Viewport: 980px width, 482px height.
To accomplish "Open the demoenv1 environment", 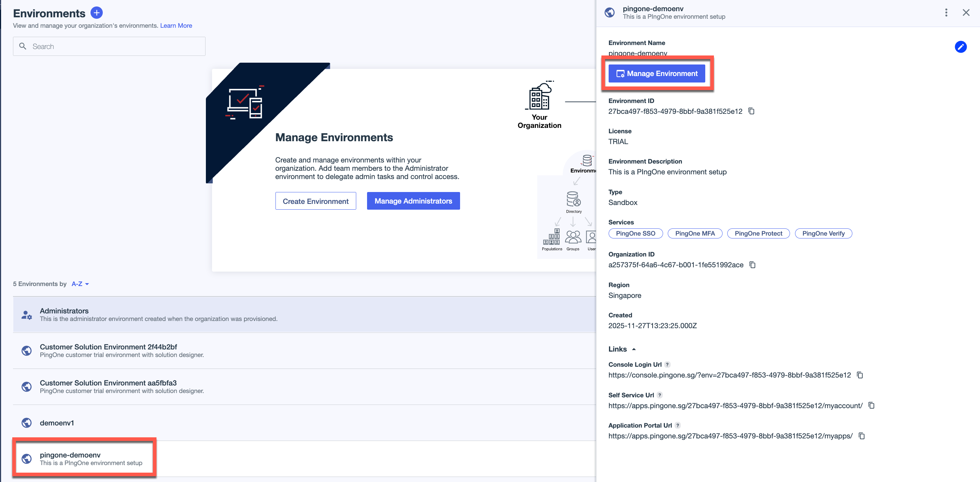I will tap(57, 423).
